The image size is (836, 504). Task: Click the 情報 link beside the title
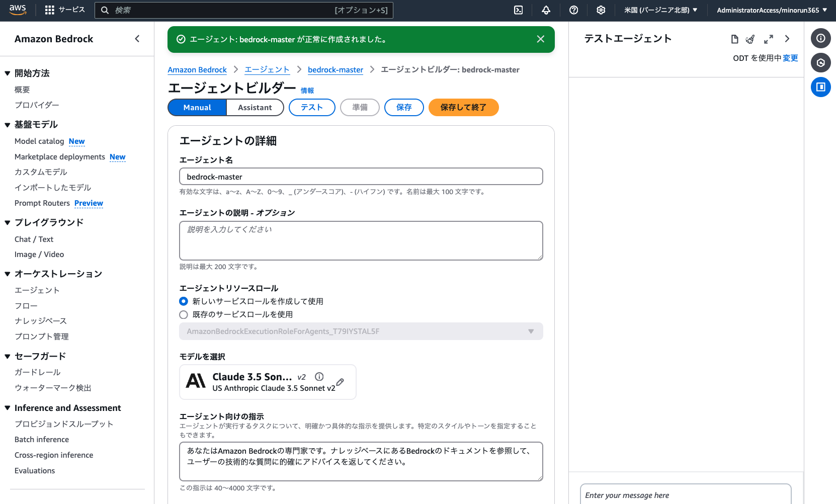coord(307,91)
